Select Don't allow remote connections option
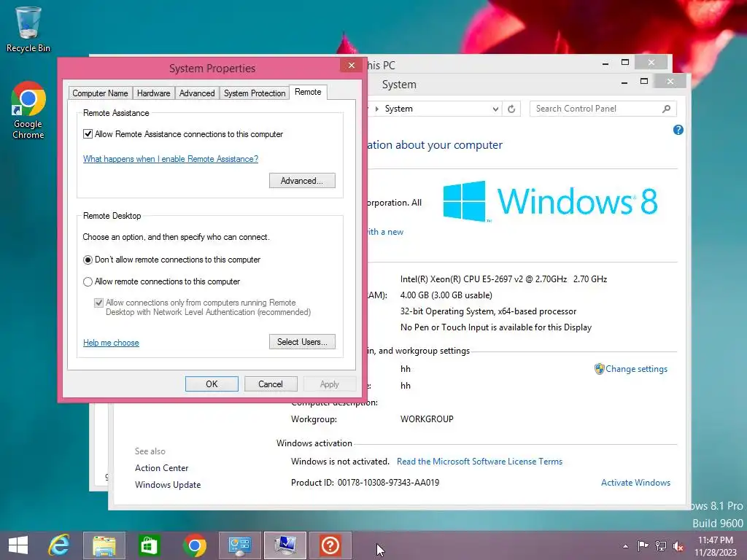747x560 pixels. 88,260
